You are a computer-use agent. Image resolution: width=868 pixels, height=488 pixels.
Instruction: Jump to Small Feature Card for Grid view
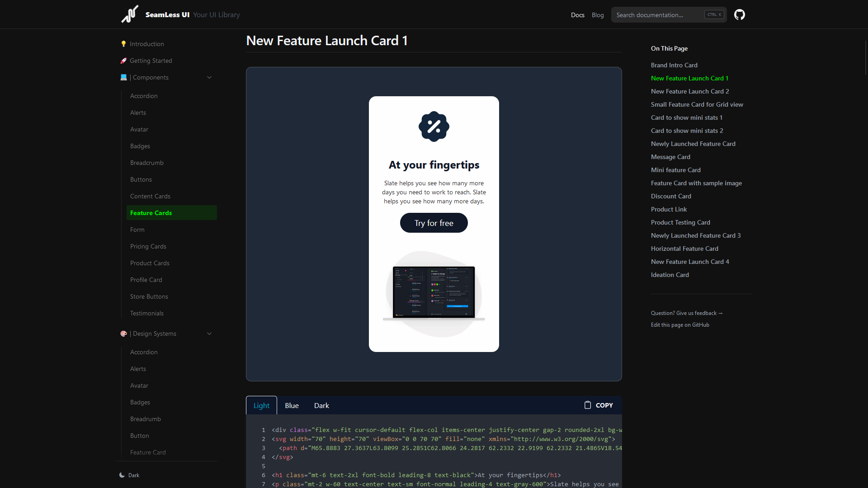coord(697,104)
